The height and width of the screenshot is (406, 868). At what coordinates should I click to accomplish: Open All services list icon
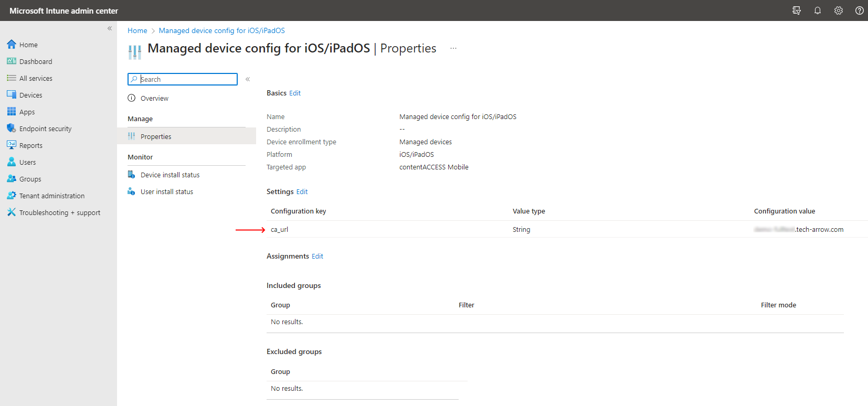12,78
